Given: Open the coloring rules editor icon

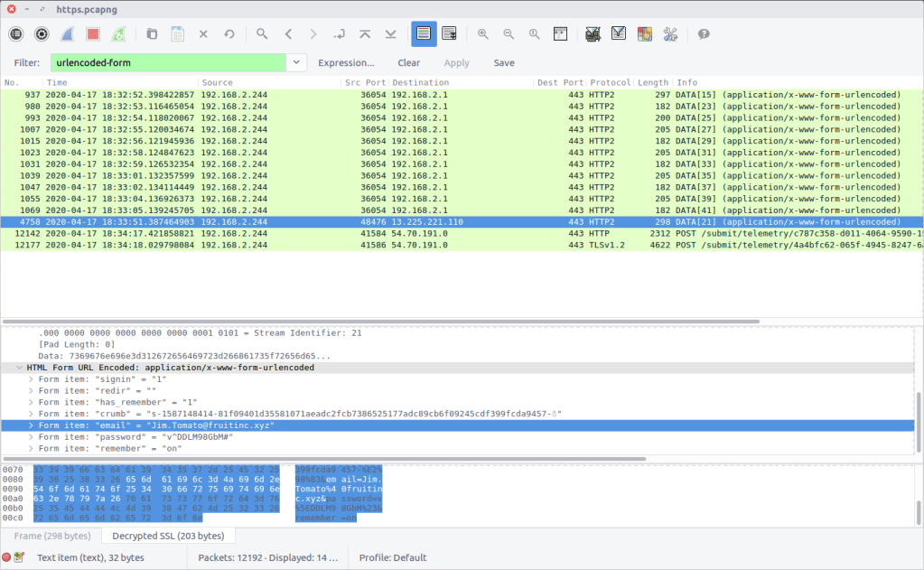Looking at the screenshot, I should pos(644,34).
